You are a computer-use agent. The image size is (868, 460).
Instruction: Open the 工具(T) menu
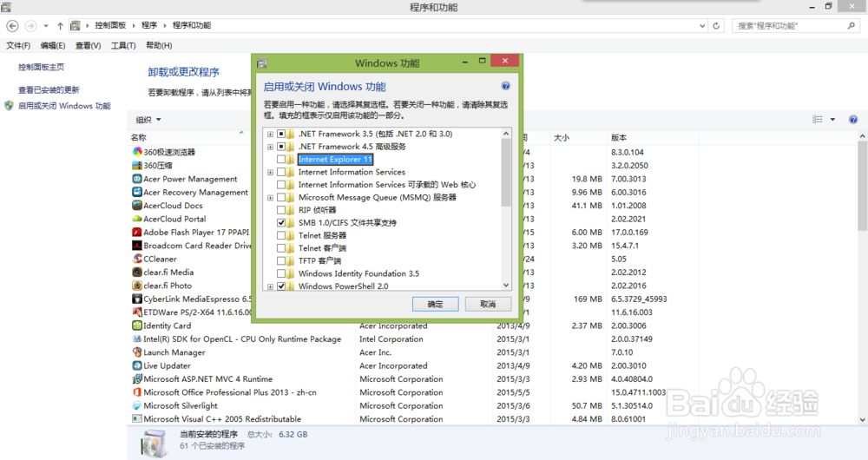tap(123, 45)
